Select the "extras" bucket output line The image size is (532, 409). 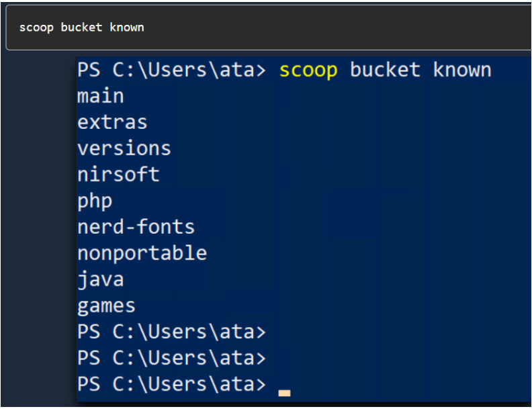pyautogui.click(x=112, y=122)
